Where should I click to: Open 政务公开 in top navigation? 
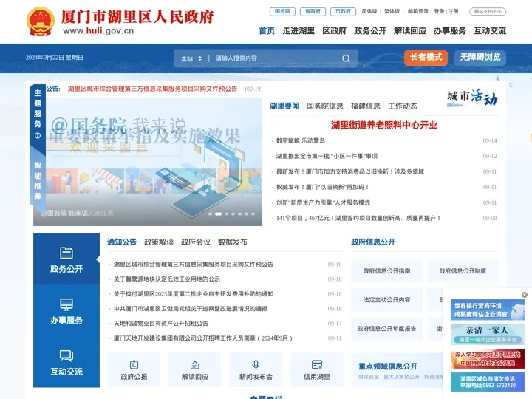click(x=370, y=30)
